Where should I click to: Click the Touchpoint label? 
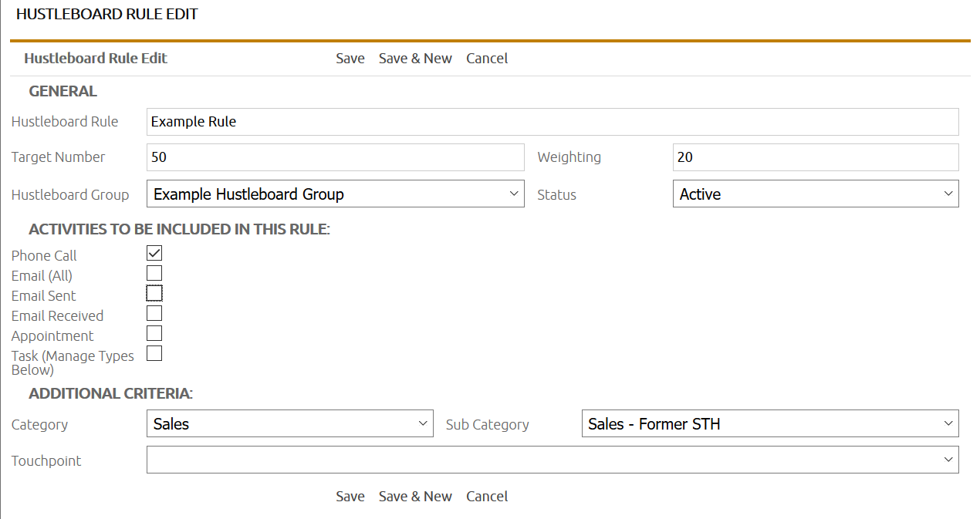click(x=46, y=461)
